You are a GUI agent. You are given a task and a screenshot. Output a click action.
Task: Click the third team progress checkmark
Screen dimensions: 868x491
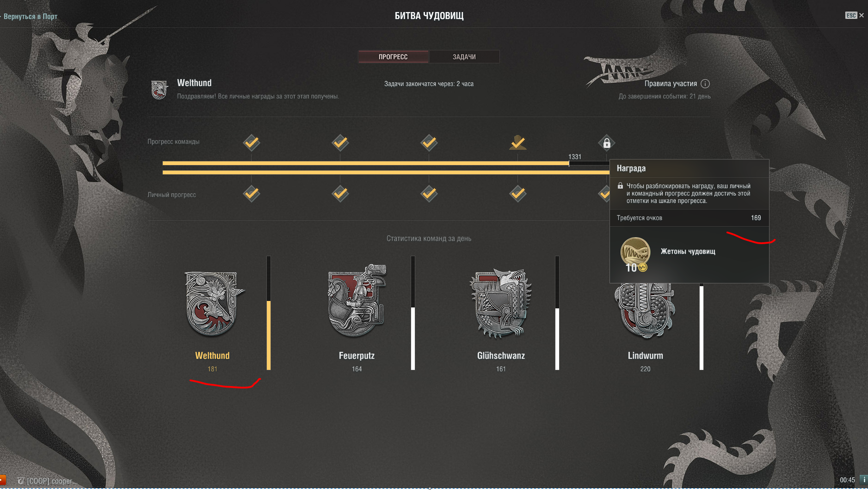[429, 142]
